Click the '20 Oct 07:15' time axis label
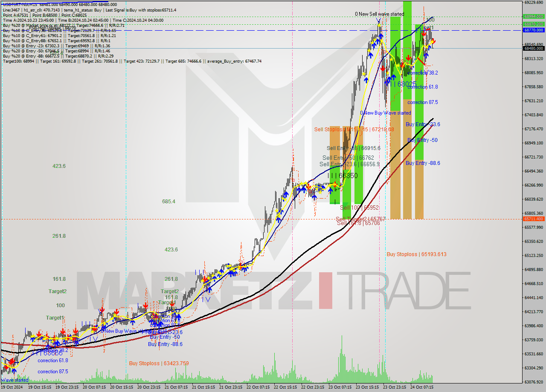This screenshot has height=392, width=546. click(x=94, y=387)
